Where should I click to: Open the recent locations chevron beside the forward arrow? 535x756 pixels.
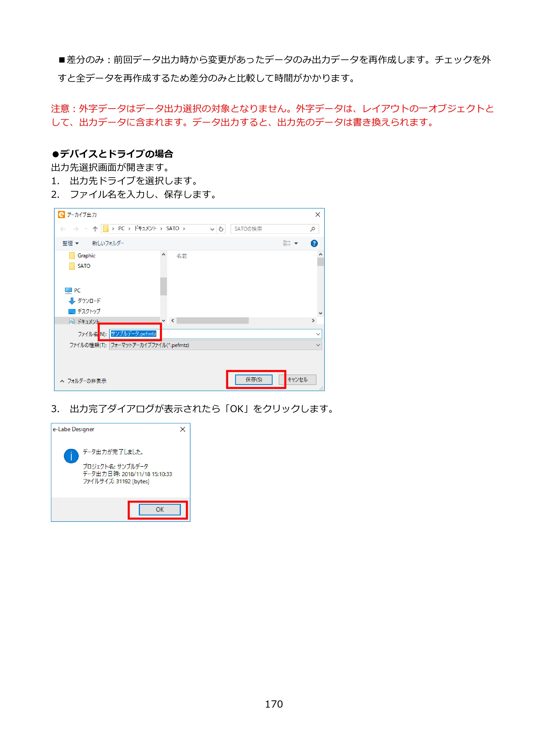86,229
